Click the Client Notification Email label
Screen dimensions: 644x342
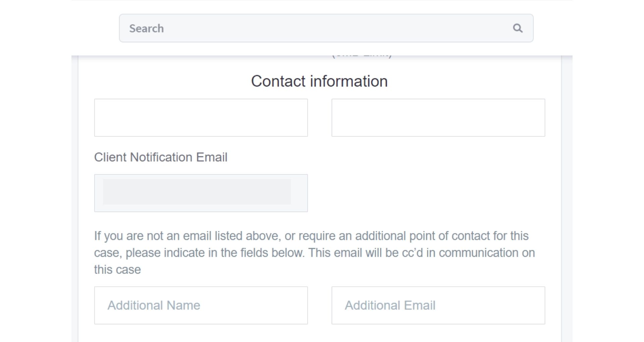click(x=160, y=157)
